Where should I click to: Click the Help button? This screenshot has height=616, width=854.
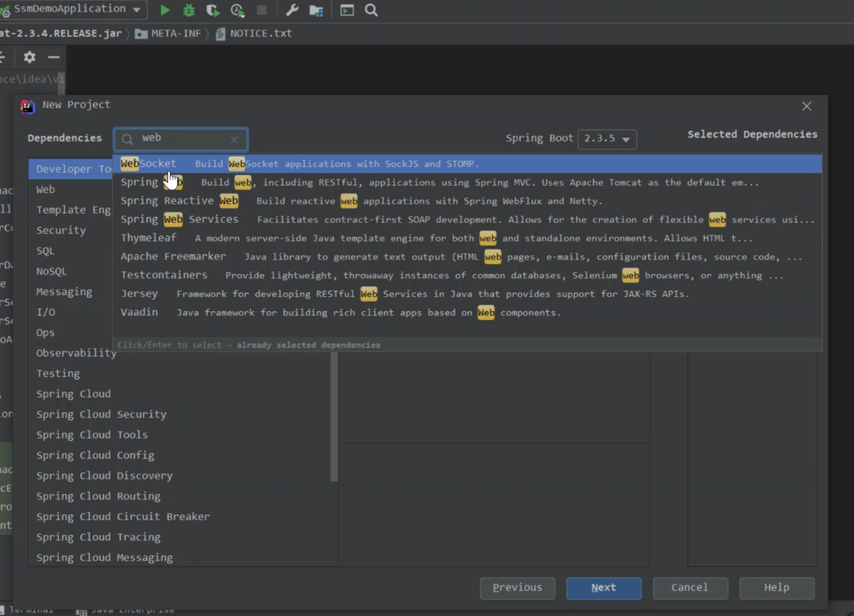coord(777,588)
